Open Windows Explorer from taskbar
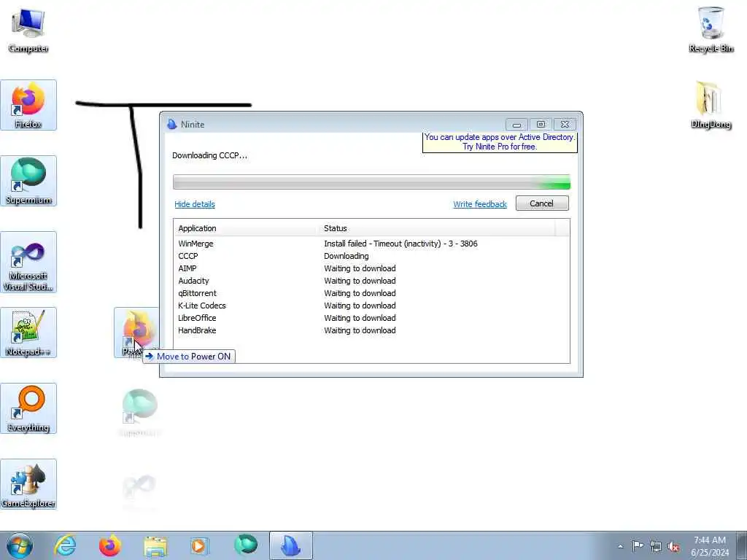The width and height of the screenshot is (747, 560). click(155, 545)
